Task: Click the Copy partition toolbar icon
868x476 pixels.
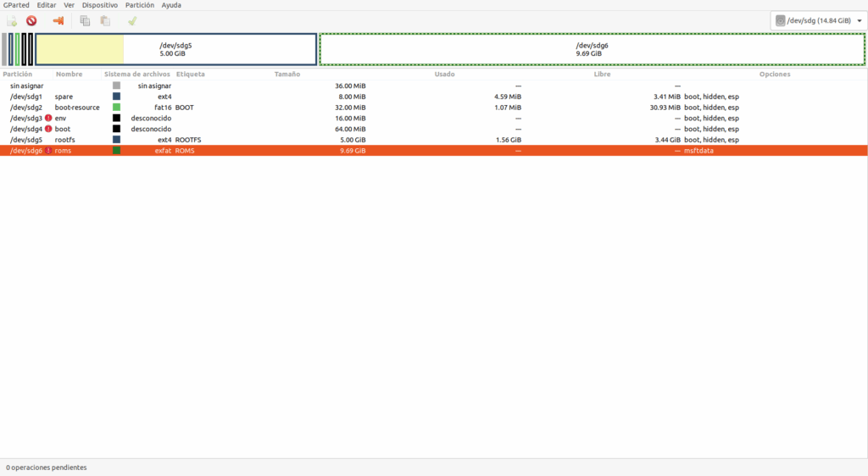Action: tap(85, 20)
